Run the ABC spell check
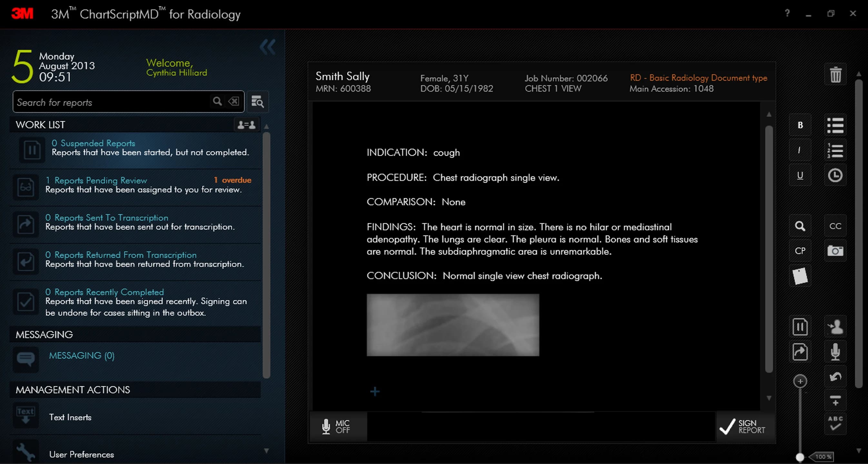This screenshot has height=464, width=868. (835, 423)
